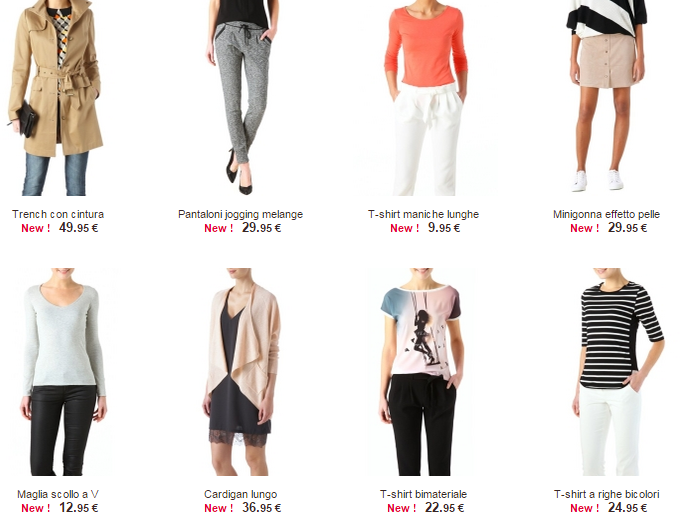Click the 49.95 € trench price
The width and height of the screenshot is (680, 512).
(78, 228)
